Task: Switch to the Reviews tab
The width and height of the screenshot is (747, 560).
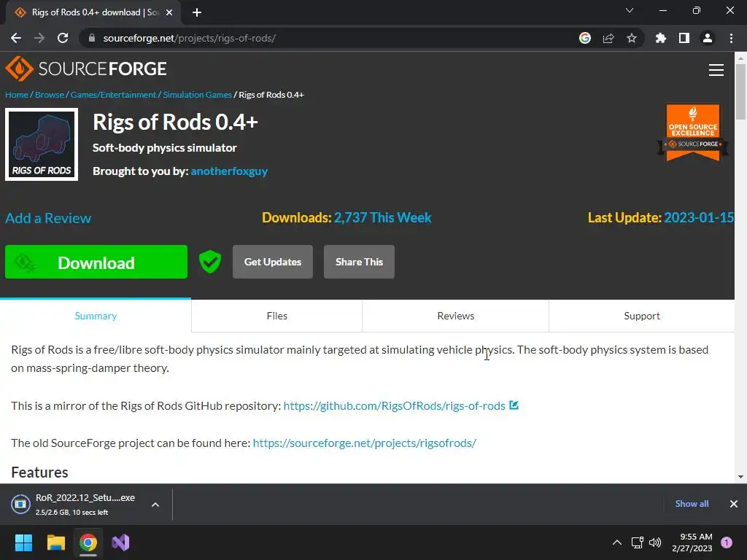Action: click(455, 316)
